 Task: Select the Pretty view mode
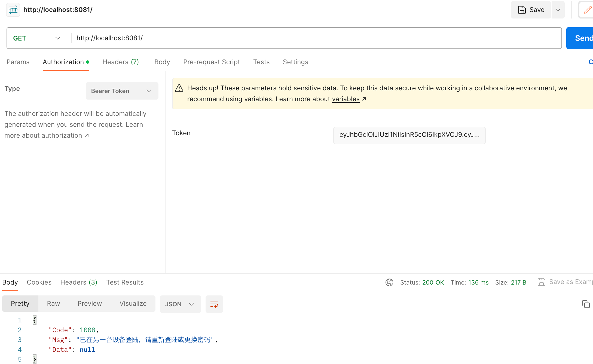click(20, 304)
